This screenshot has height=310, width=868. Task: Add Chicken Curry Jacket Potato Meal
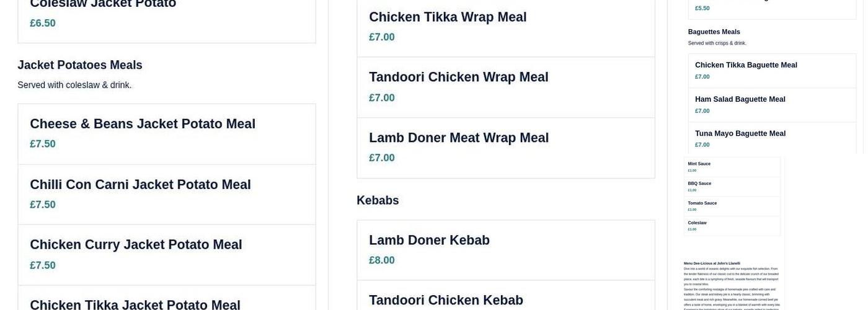166,254
